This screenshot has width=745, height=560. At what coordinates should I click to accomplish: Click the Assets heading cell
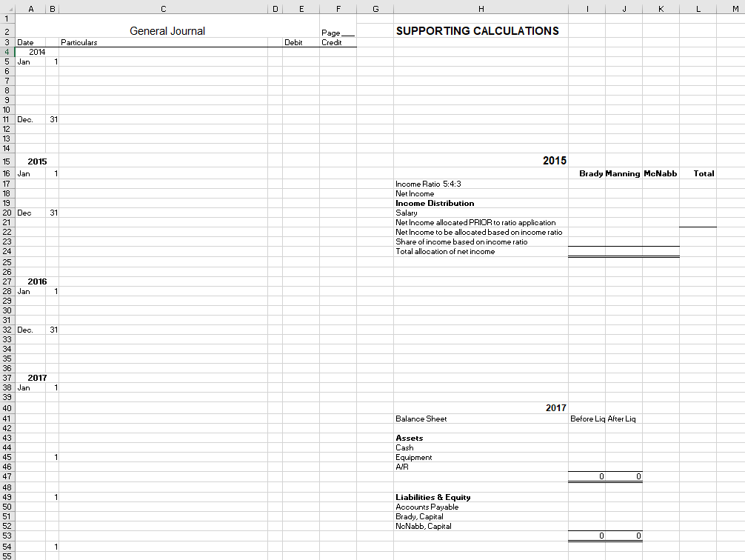(x=481, y=438)
